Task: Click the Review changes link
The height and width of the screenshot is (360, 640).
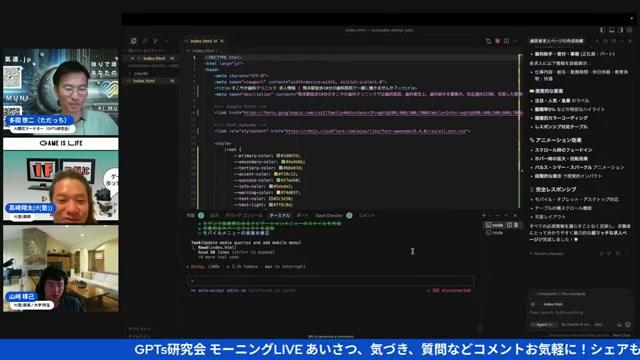Action: [547, 253]
